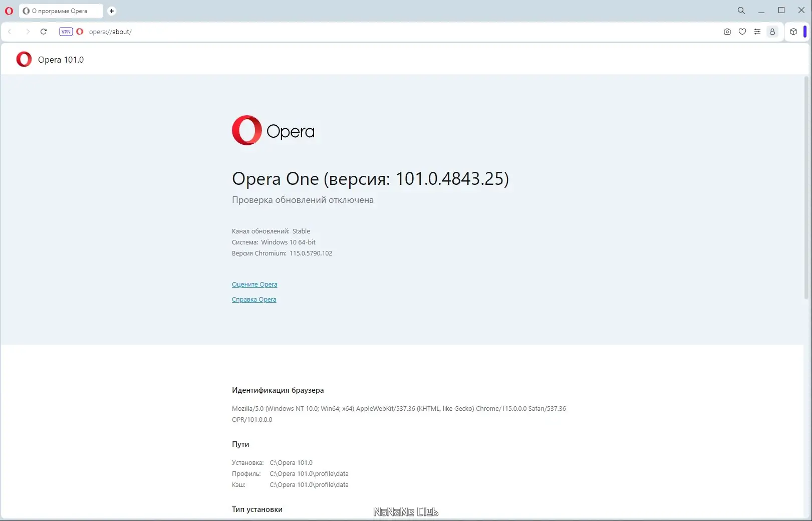812x521 pixels.
Task: Click the "Идентификация браузера" heading
Action: [x=278, y=390]
